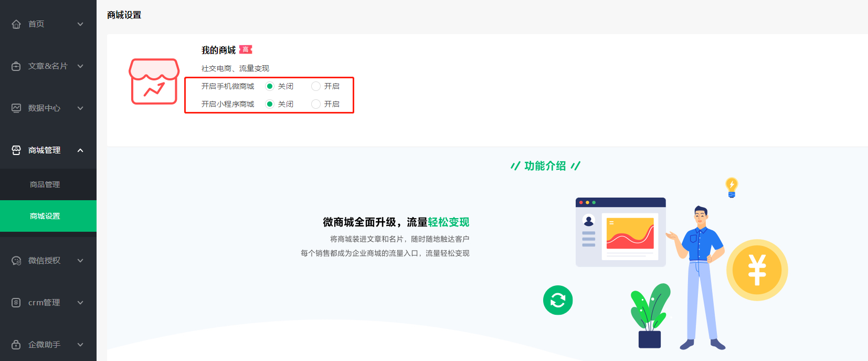
Task: Click the red 高 badge
Action: click(x=246, y=49)
